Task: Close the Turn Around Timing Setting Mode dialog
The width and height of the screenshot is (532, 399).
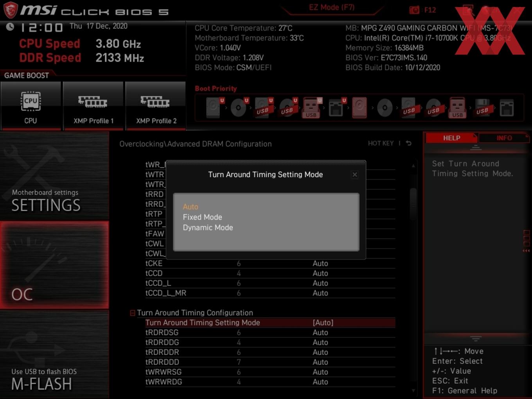Action: (354, 174)
